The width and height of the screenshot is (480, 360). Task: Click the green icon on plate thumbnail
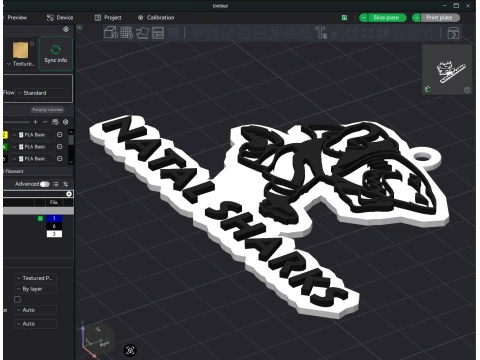coord(428,89)
